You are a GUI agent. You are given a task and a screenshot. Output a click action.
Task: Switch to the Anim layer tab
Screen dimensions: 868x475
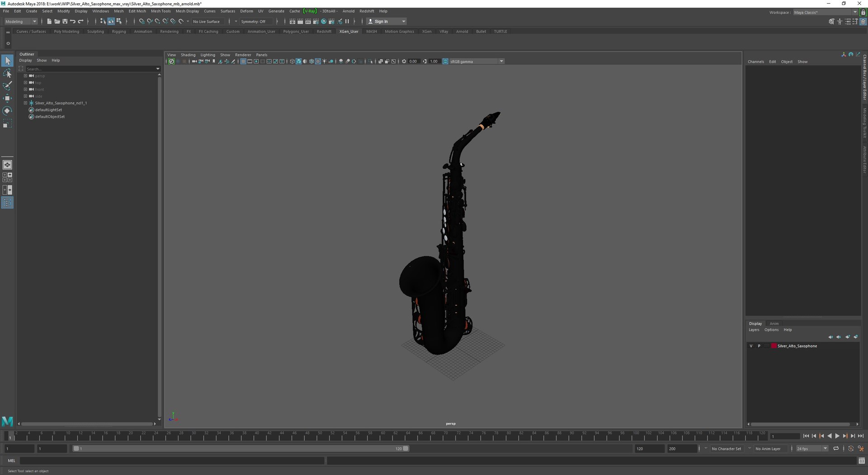tap(774, 323)
